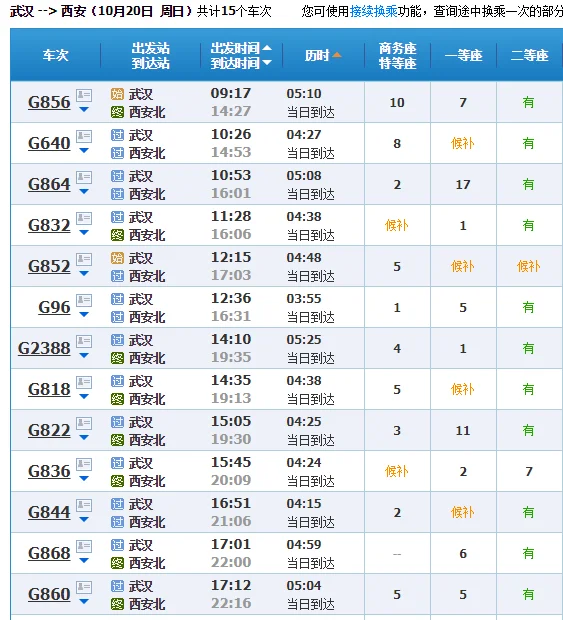Open ID card icon for train G864
Viewport: 563px width, 620px height.
coord(84,177)
